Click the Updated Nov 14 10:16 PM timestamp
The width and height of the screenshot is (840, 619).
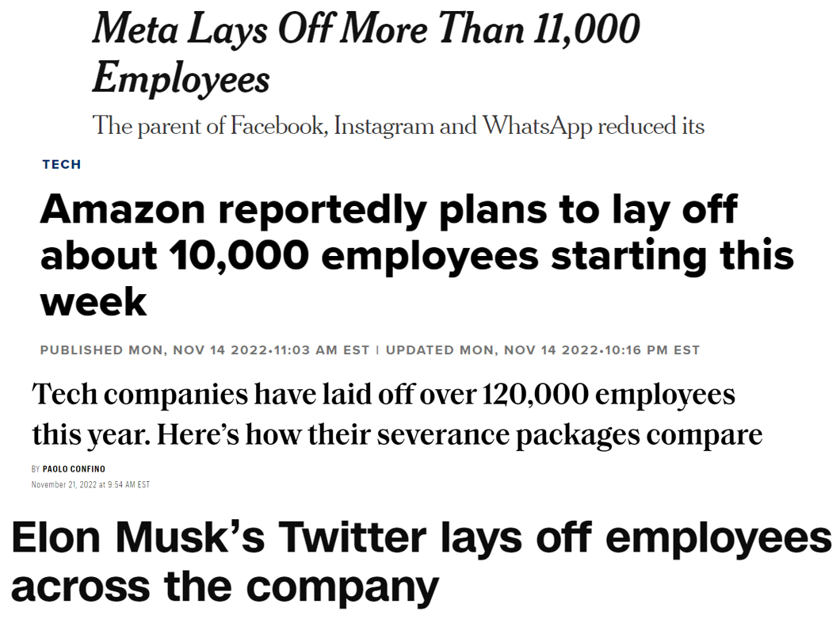[543, 350]
